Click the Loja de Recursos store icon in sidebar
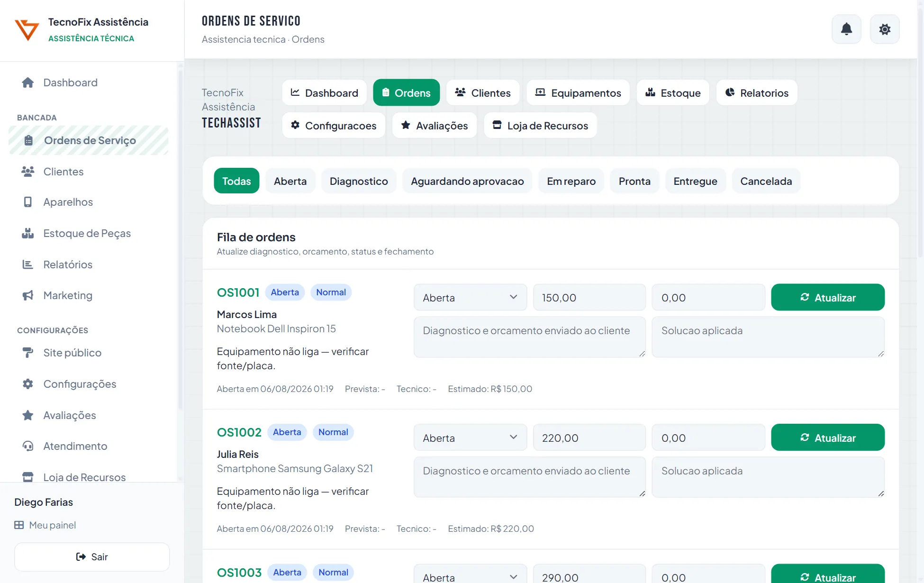Screen dimensions: 924x583 (x=28, y=477)
